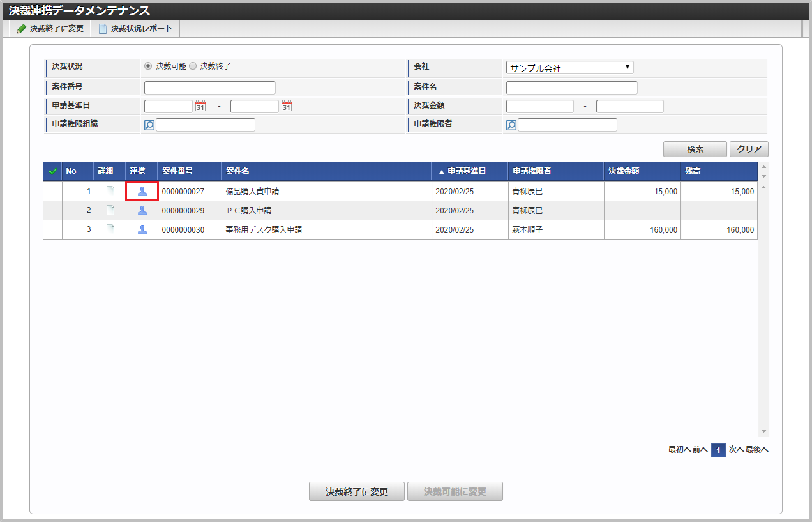This screenshot has height=522, width=812.
Task: Open detail document icon for row 1
Action: 110,191
